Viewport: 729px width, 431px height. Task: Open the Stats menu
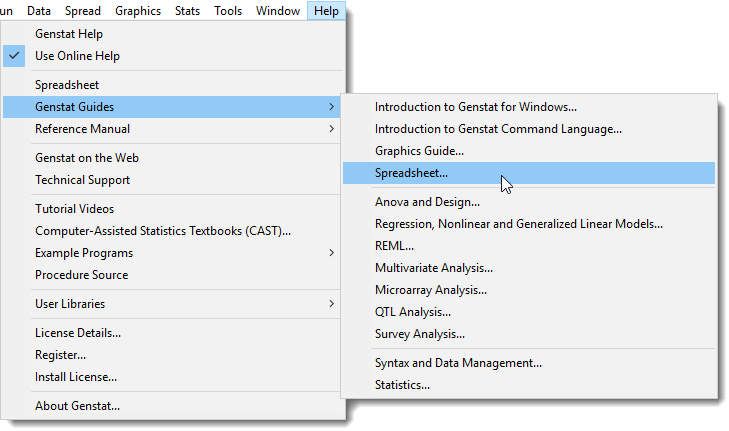tap(187, 11)
